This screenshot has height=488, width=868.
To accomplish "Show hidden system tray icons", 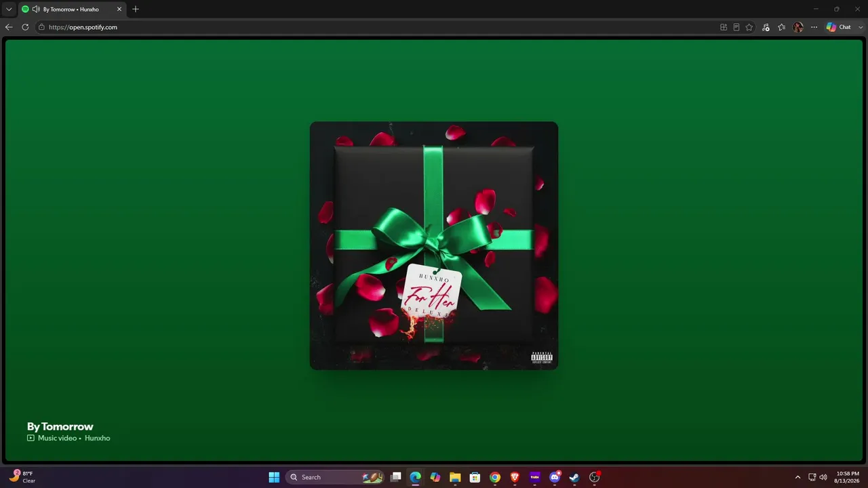I will click(x=797, y=477).
